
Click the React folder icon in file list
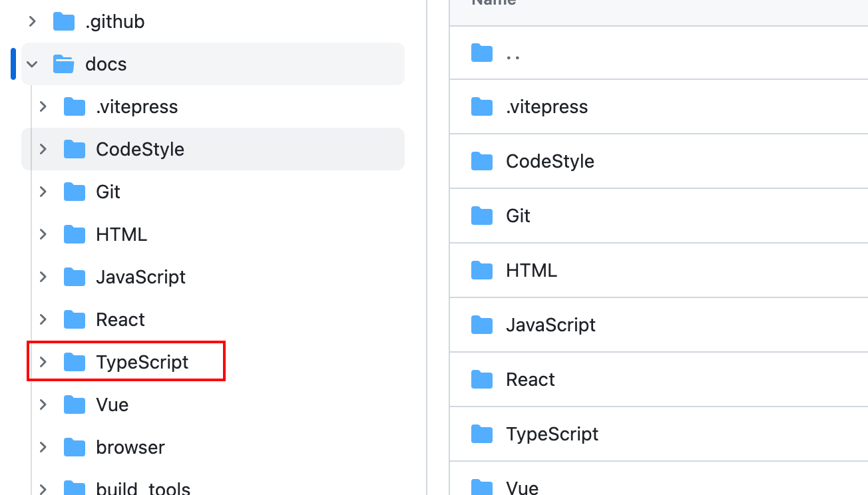[482, 380]
